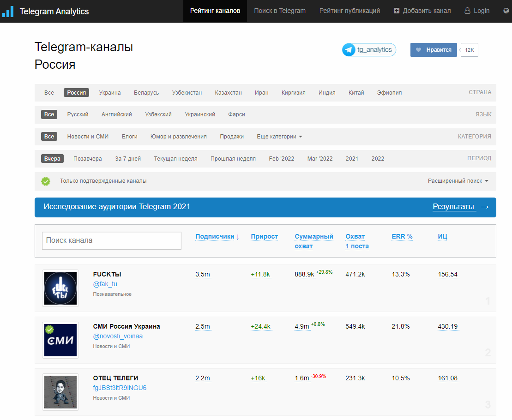This screenshot has height=420, width=512.
Task: Filter by country Узбекистан
Action: point(187,93)
